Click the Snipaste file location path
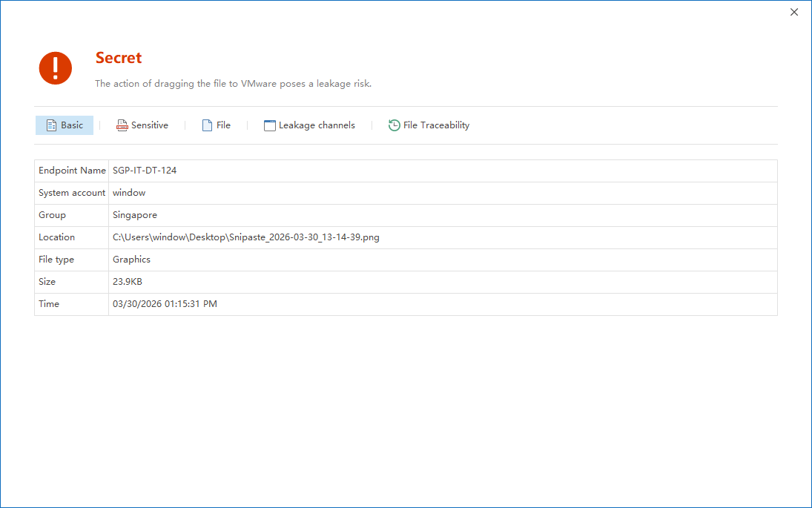This screenshot has width=812, height=508. click(245, 237)
